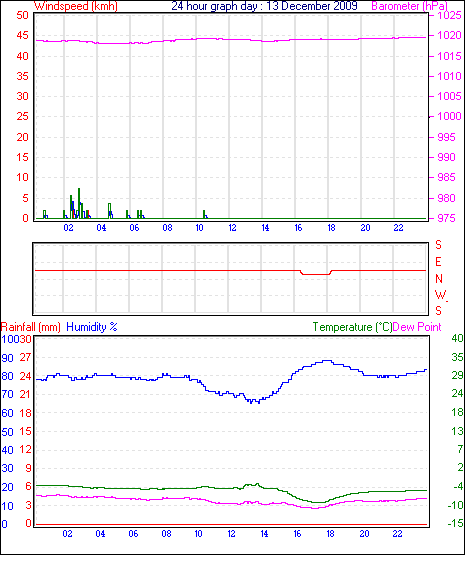The height and width of the screenshot is (566, 466).
Task: Click the Dew Point legend label
Action: coord(417,327)
